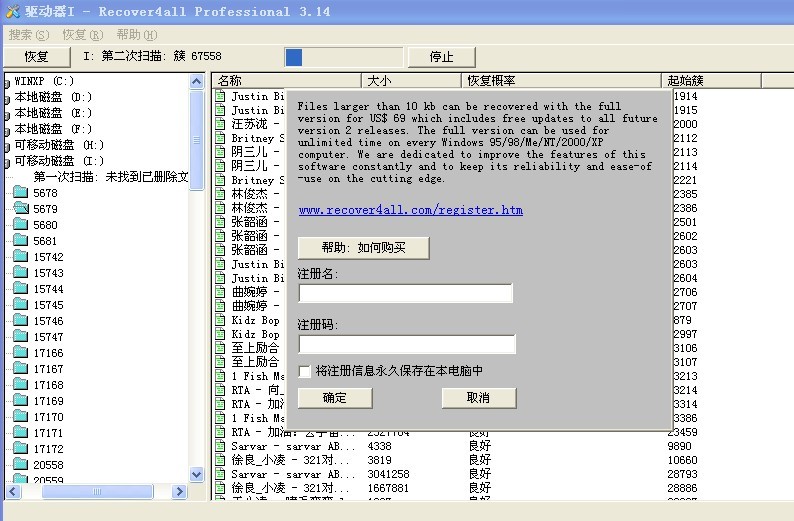
Task: Select folder icon 17171
Action: tap(21, 432)
